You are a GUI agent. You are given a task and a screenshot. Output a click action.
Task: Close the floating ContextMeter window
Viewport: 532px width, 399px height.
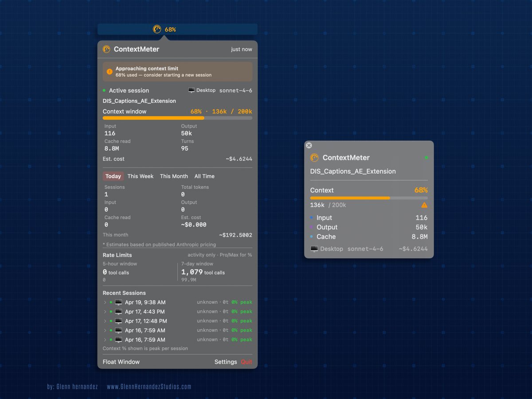coord(309,145)
